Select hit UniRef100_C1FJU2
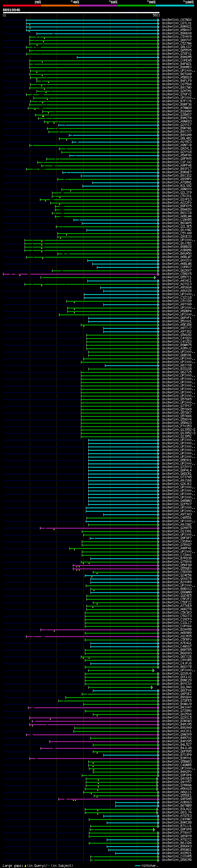 176,162
